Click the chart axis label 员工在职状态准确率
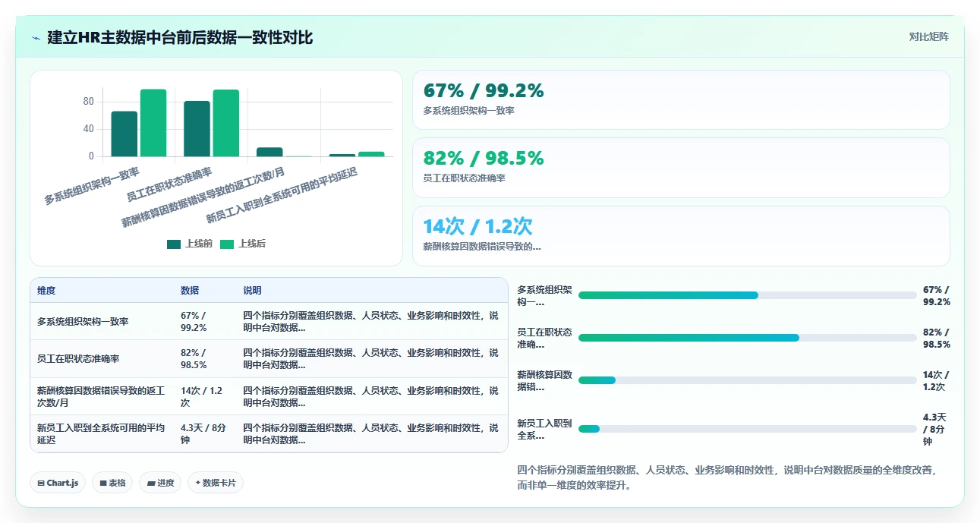The height and width of the screenshot is (523, 980). click(169, 184)
